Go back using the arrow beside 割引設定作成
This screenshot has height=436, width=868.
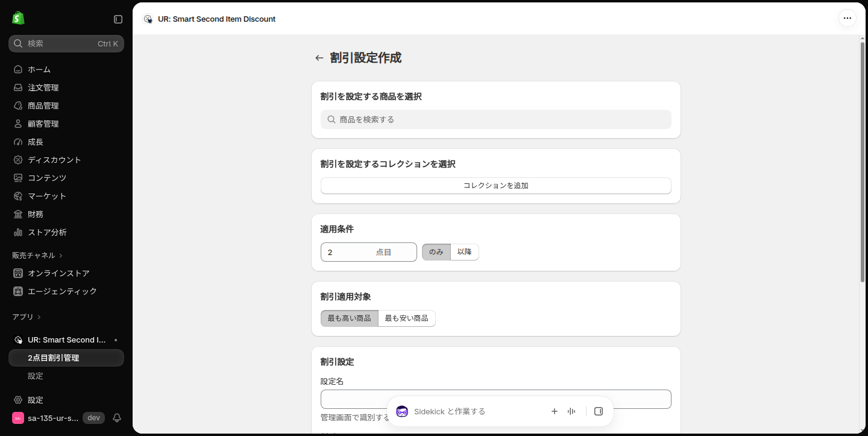click(319, 58)
